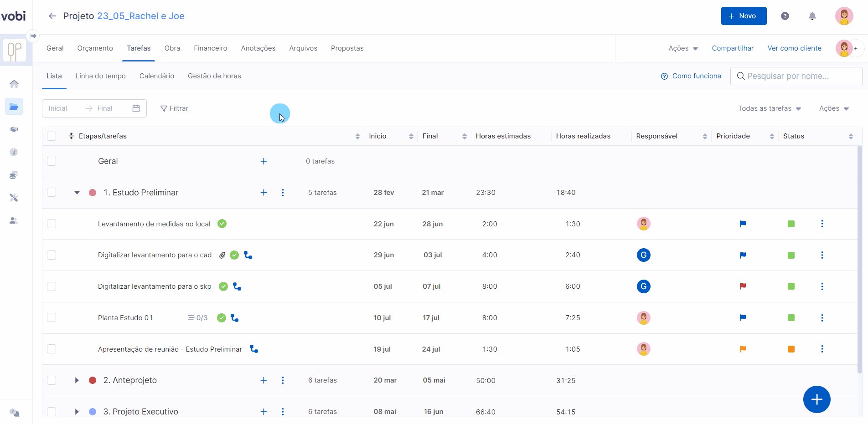Sort by the Status column
Viewport: 868px width, 424px height.
pos(851,136)
